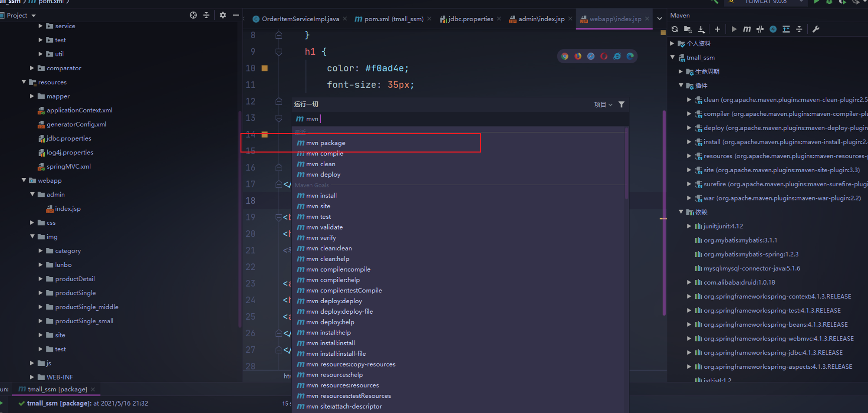
Task: Select mysql-connector-java:5.1.6 dependency
Action: pos(747,268)
